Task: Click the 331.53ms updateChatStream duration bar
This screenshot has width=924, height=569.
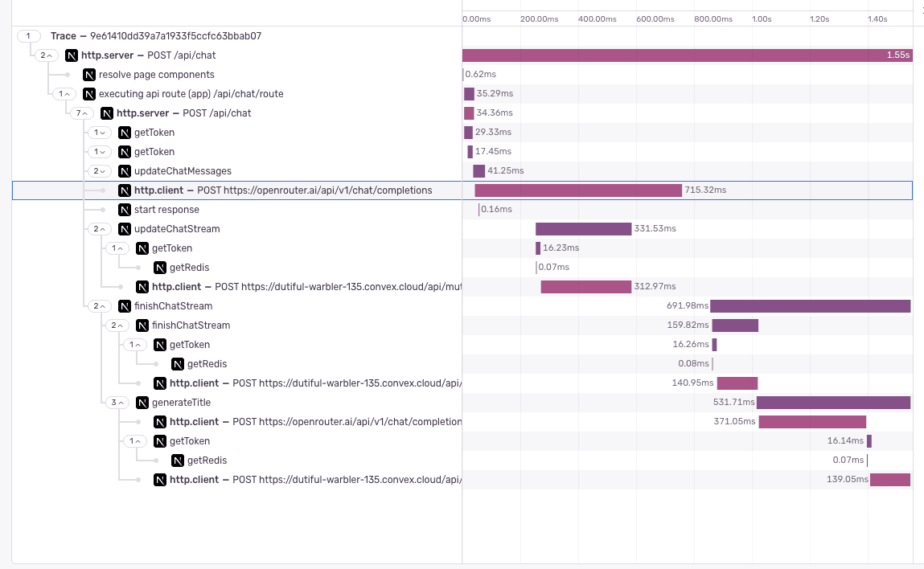Action: click(583, 229)
